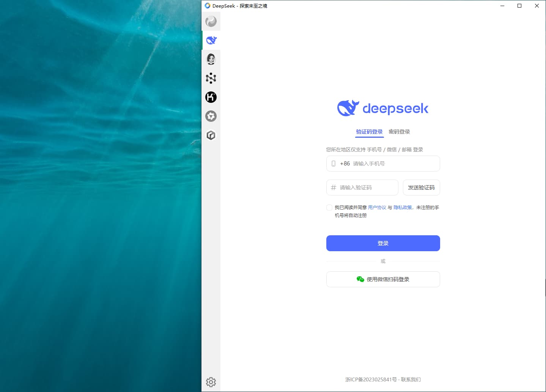Switch to 密码登录 tab
Image resolution: width=546 pixels, height=392 pixels.
coord(399,132)
